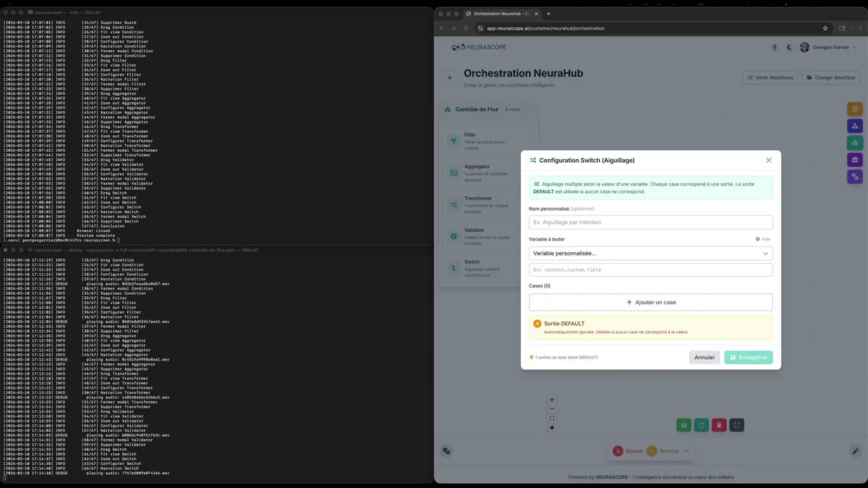Click Ajouter un case button
868x488 pixels.
[x=650, y=302]
